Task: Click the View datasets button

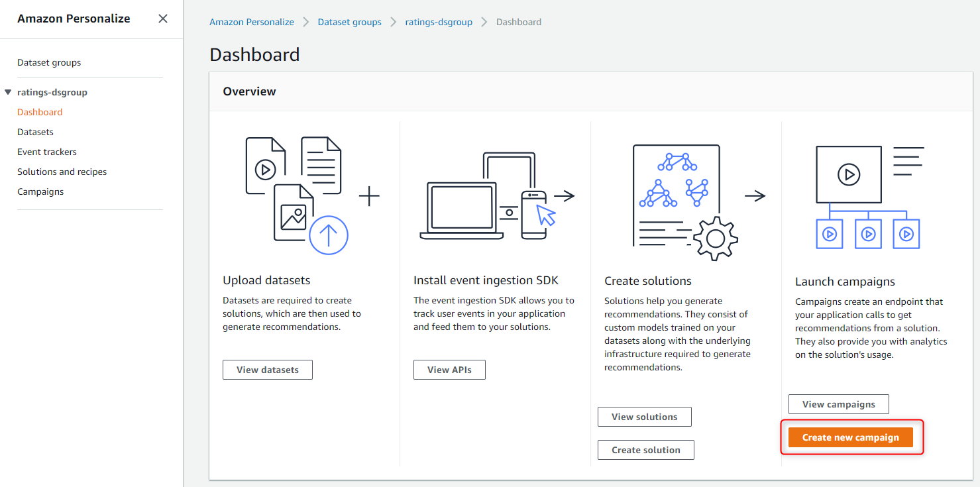Action: pyautogui.click(x=268, y=370)
